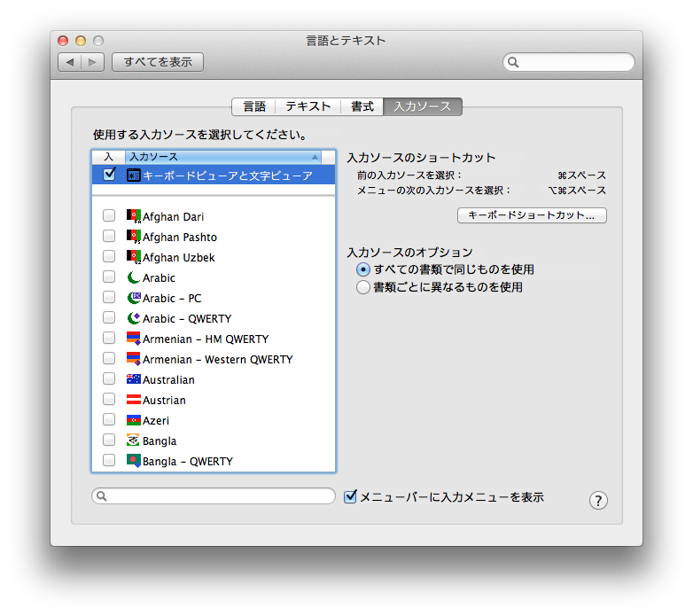
Task: Enable the Afghan Dari checkbox
Action: (x=109, y=215)
